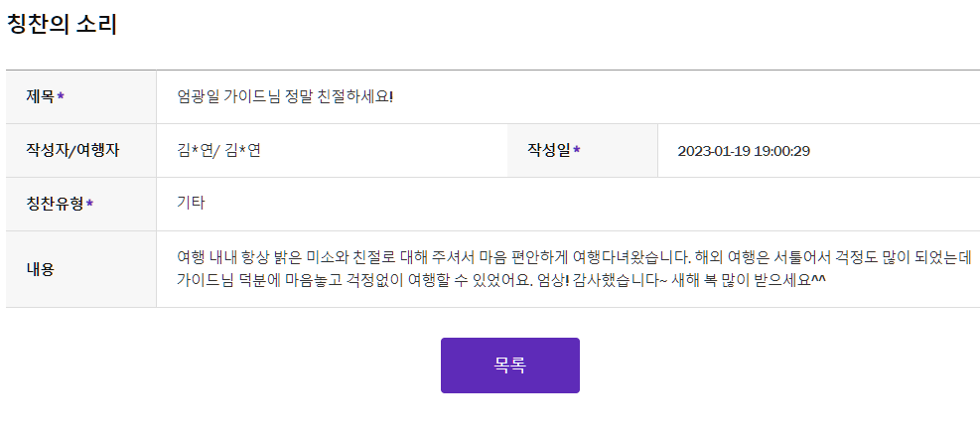Click the 작성자/여행자 label cell

81,151
